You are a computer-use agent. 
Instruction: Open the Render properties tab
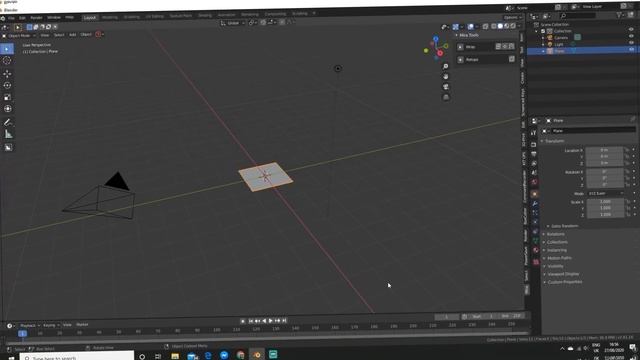533,144
